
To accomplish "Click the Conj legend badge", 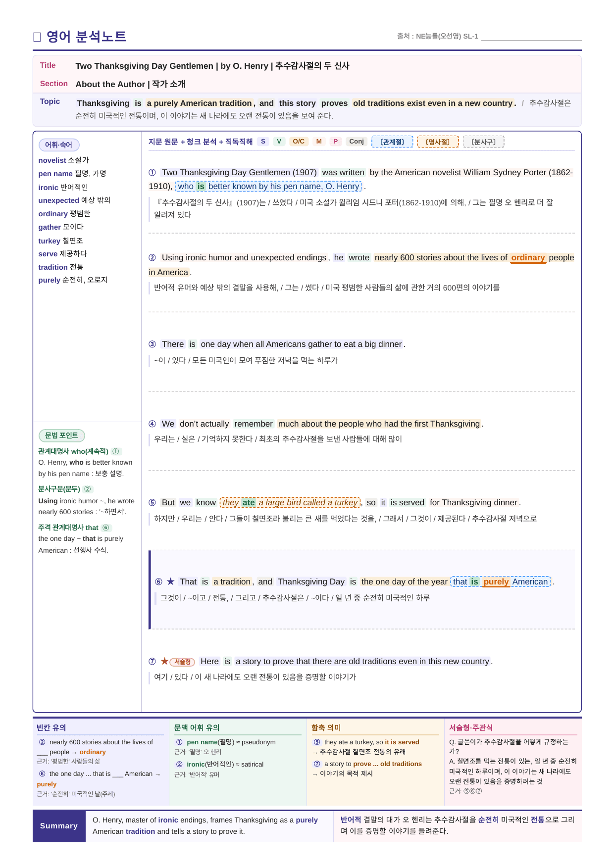I will click(x=357, y=142).
